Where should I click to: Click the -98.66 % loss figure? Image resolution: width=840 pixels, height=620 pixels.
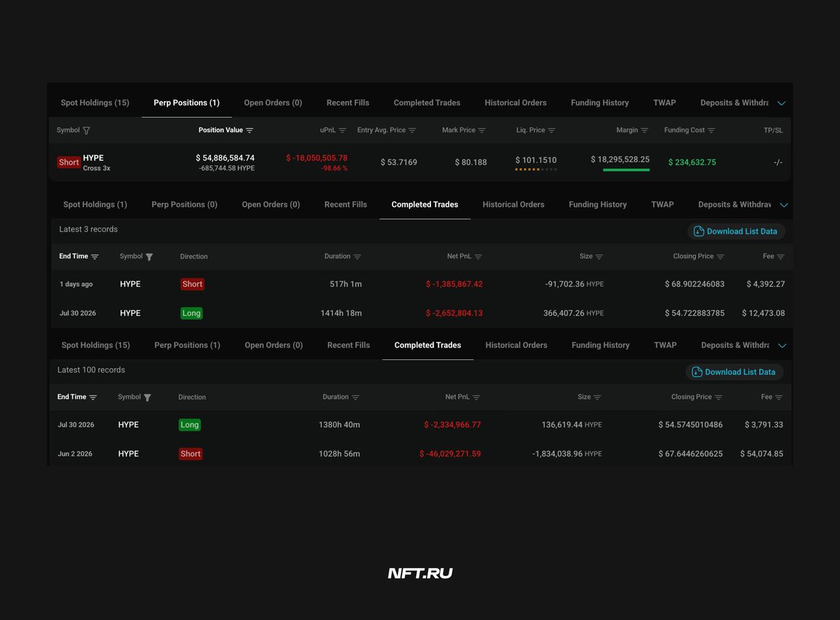[x=334, y=169]
